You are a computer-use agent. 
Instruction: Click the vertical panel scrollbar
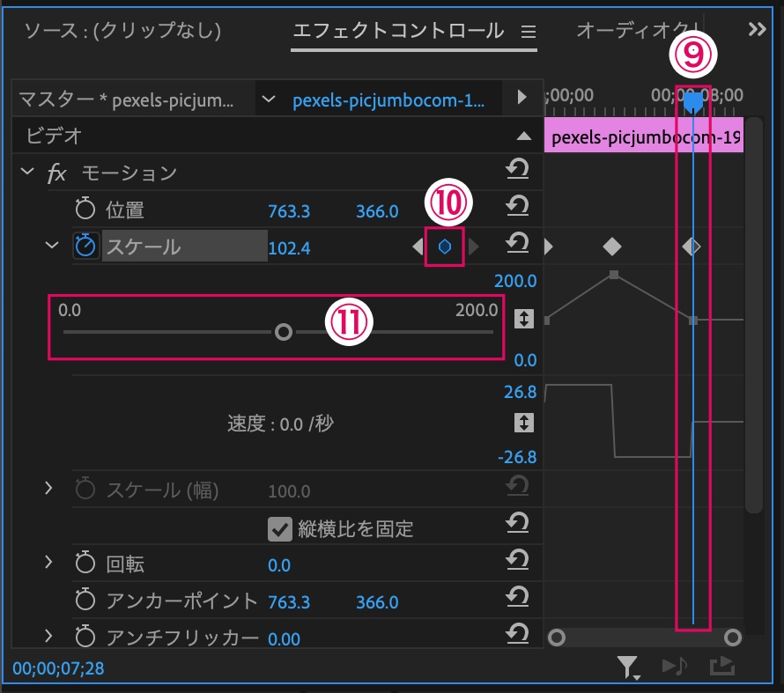tap(753, 315)
